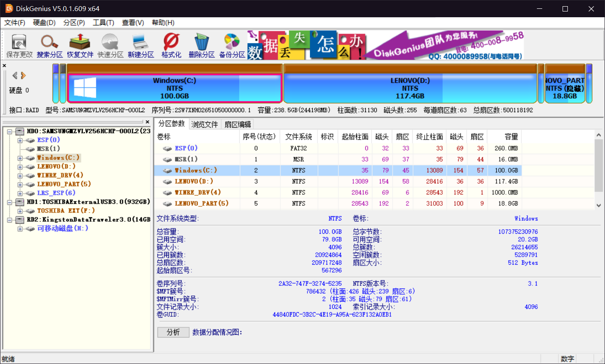Expand the LRS_ESP(6) tree node
Image resolution: width=605 pixels, height=364 pixels.
pos(20,193)
